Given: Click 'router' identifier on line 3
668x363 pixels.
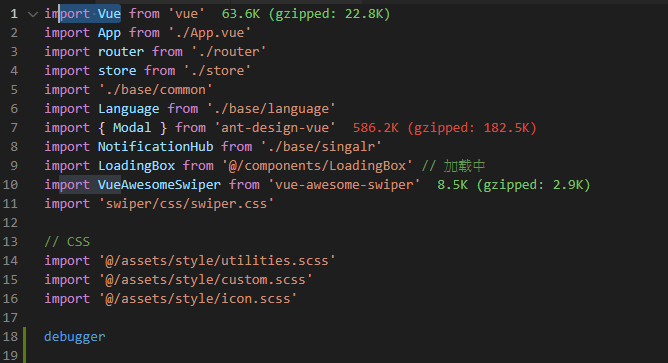Looking at the screenshot, I should [x=121, y=52].
